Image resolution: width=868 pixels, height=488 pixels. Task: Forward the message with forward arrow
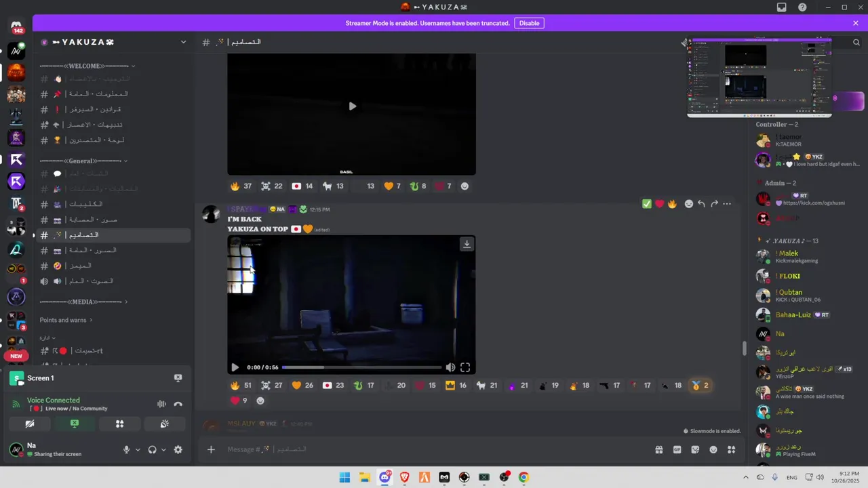tap(714, 203)
